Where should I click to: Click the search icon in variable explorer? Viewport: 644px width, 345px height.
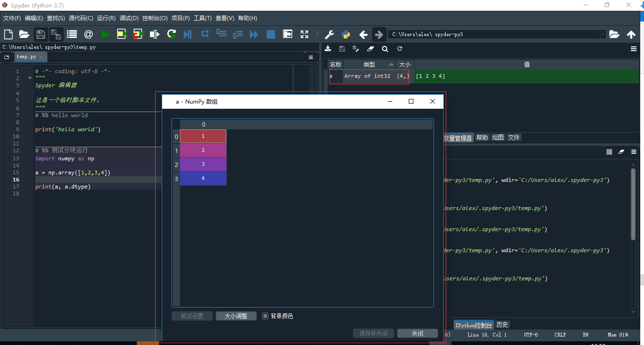385,49
